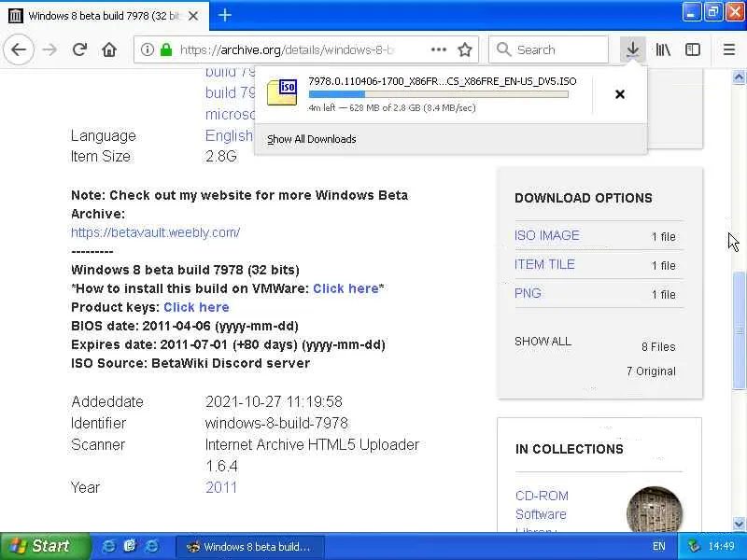This screenshot has height=560, width=747.
Task: Click the middle quick launch icon
Action: point(130,546)
